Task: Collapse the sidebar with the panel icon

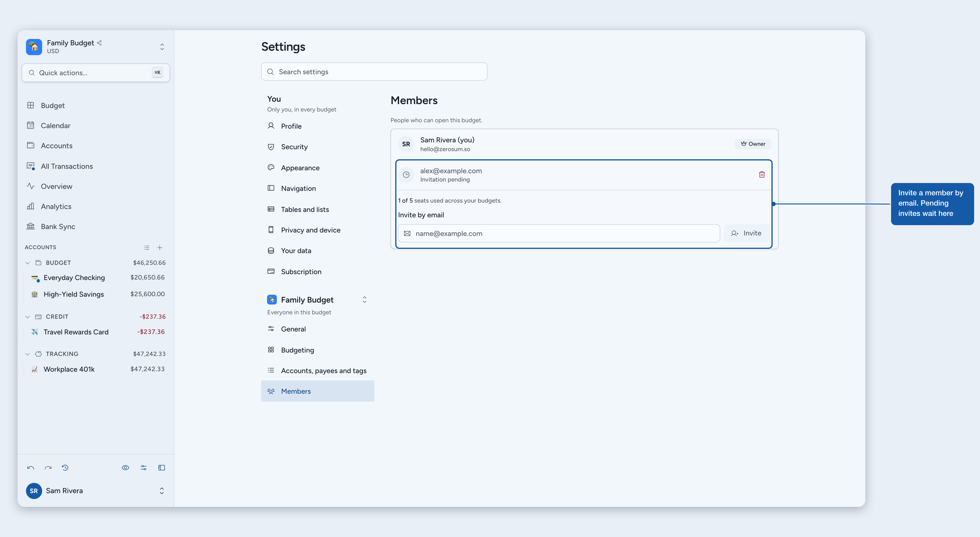Action: pos(162,468)
